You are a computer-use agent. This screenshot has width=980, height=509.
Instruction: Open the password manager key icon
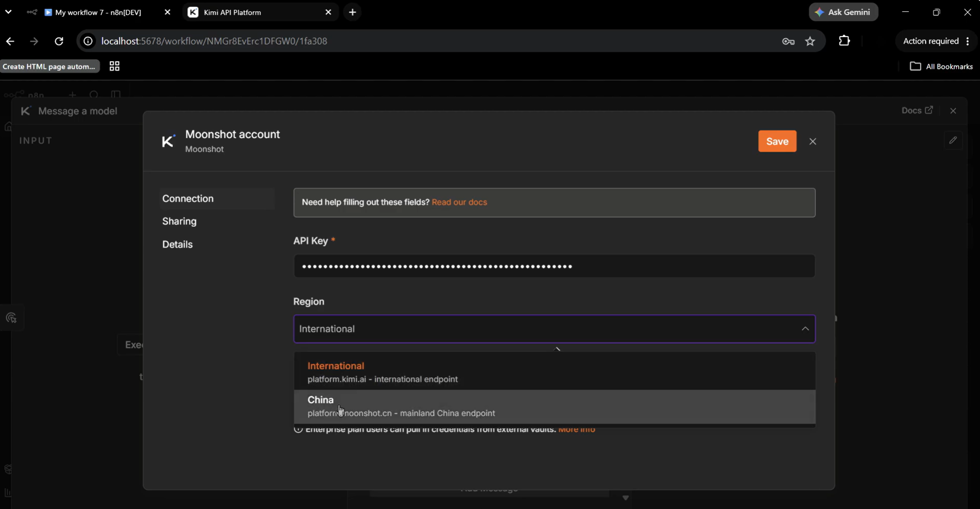(788, 41)
